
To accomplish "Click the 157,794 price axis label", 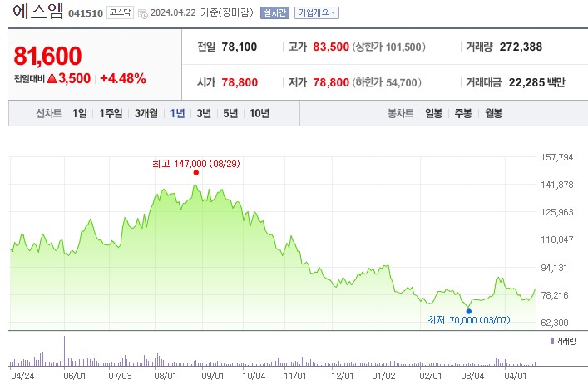I will (557, 157).
